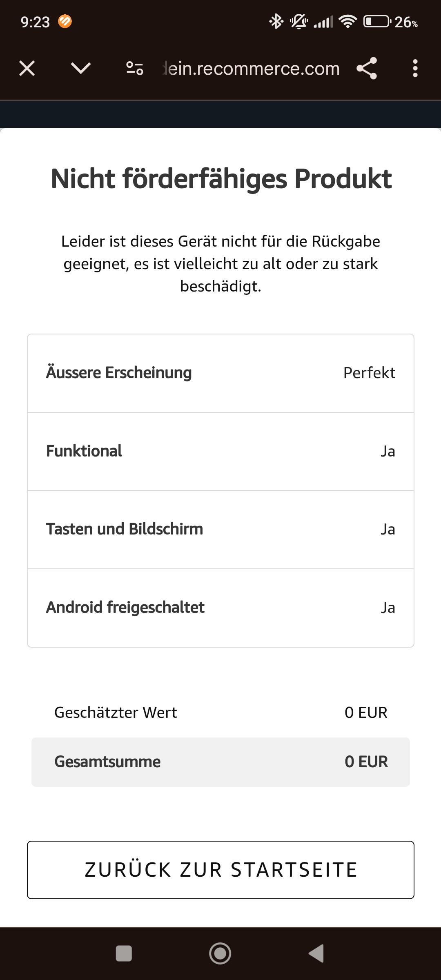441x980 pixels.
Task: Open the three-dot overflow menu
Action: (415, 68)
